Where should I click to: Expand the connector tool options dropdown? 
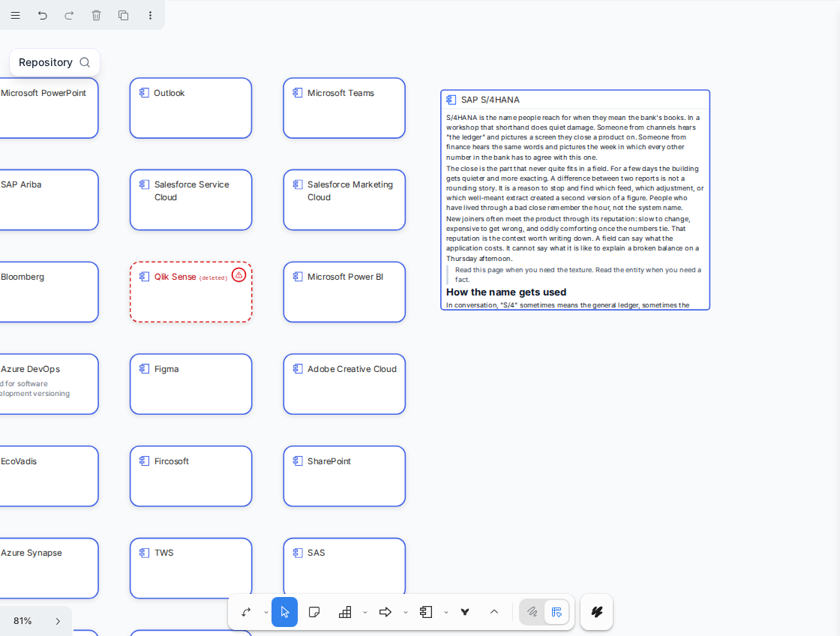click(266, 613)
